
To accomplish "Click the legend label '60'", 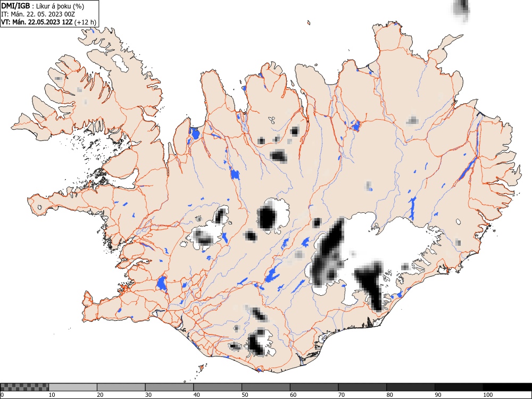I will tap(293, 395).
